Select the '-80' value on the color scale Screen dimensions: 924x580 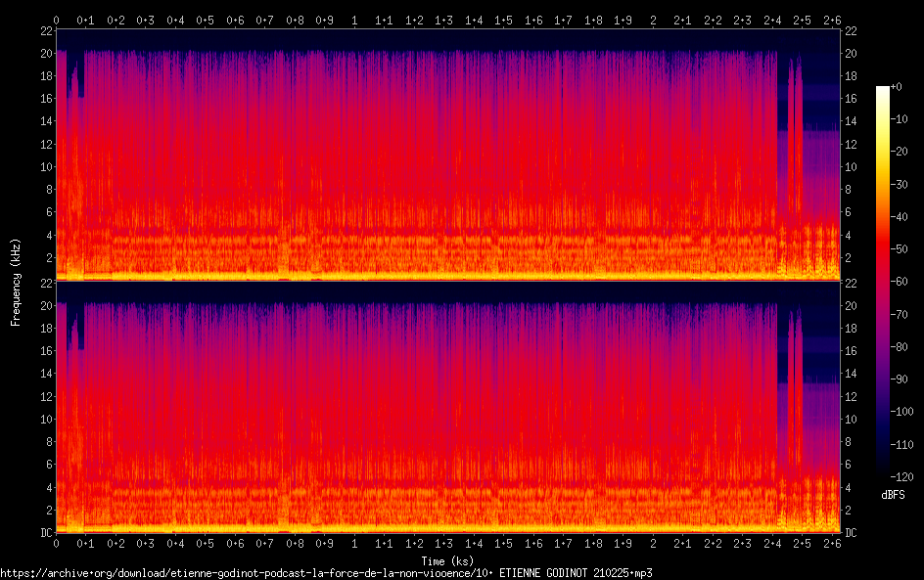900,347
